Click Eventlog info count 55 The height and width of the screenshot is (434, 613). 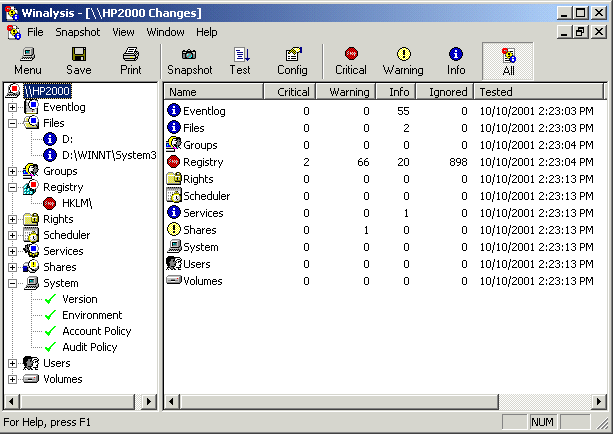[x=403, y=111]
